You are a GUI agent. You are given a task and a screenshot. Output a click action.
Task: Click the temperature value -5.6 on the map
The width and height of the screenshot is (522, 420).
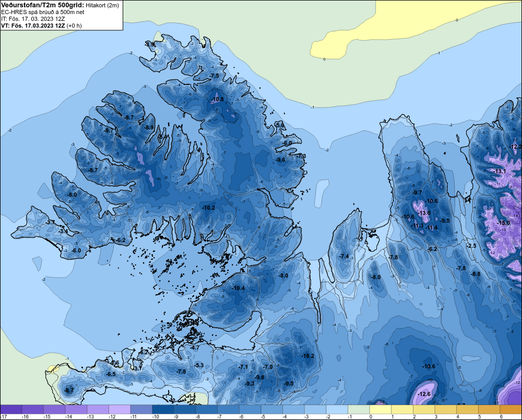280,125
